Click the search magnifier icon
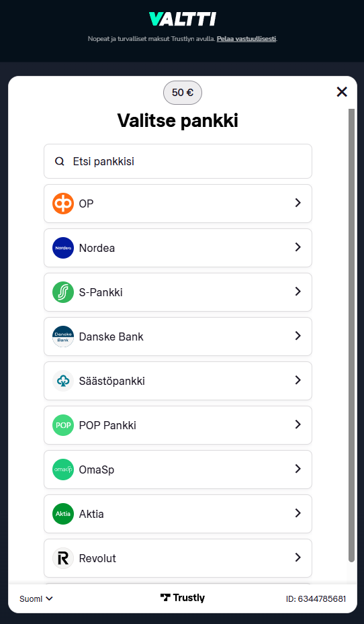Viewport: 364px width, 624px height. coord(60,162)
